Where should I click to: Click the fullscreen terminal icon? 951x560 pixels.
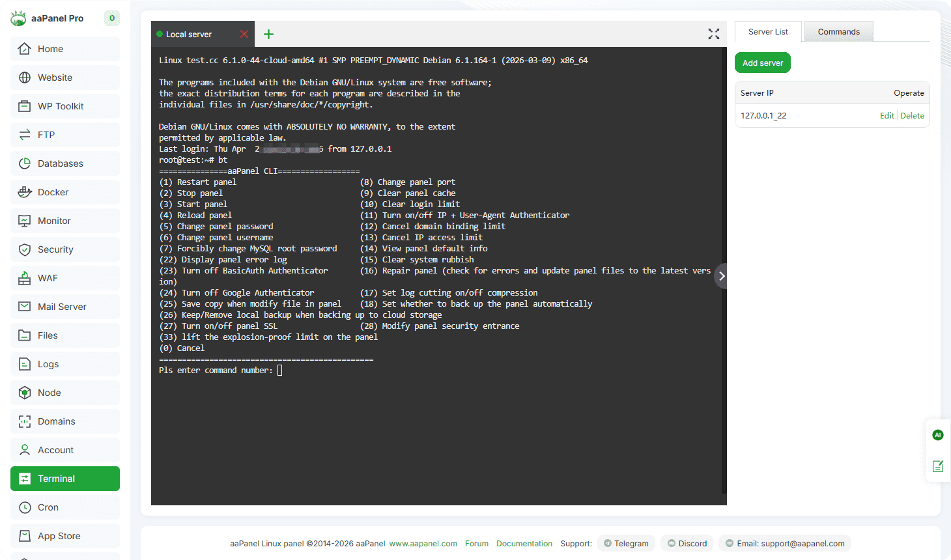714,34
